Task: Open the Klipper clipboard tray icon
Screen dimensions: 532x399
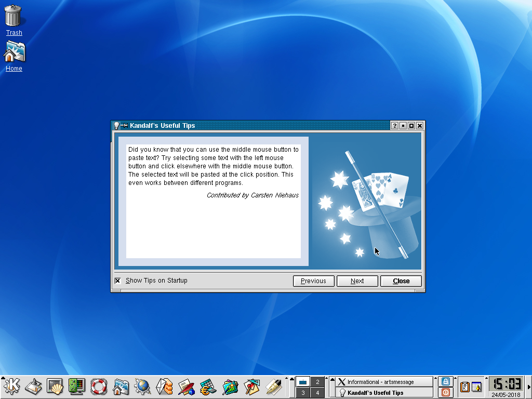Action: pyautogui.click(x=464, y=387)
